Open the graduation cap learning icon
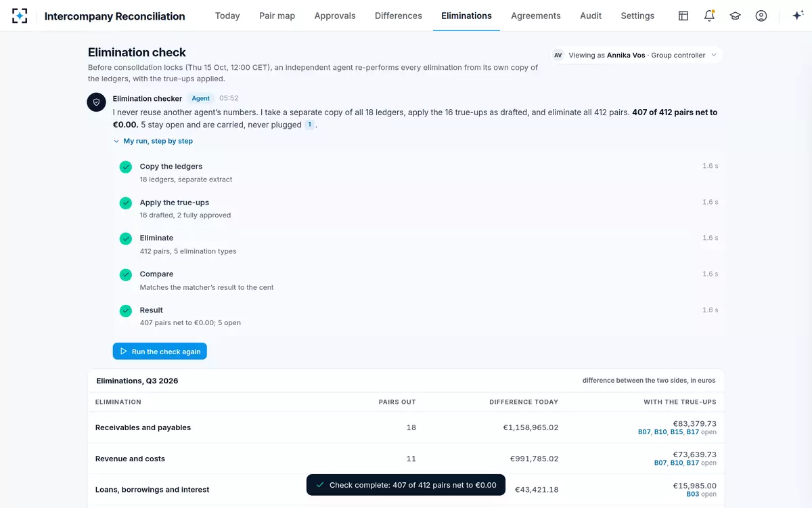 735,16
